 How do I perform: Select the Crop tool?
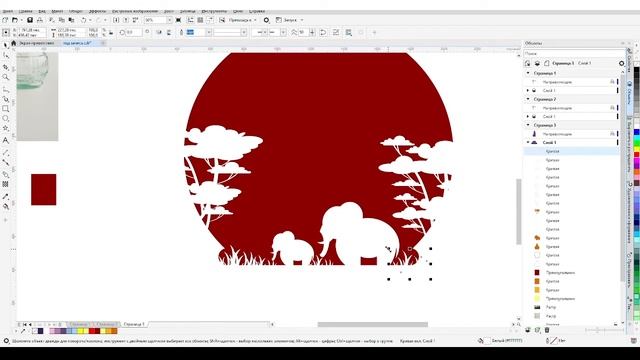click(x=5, y=67)
